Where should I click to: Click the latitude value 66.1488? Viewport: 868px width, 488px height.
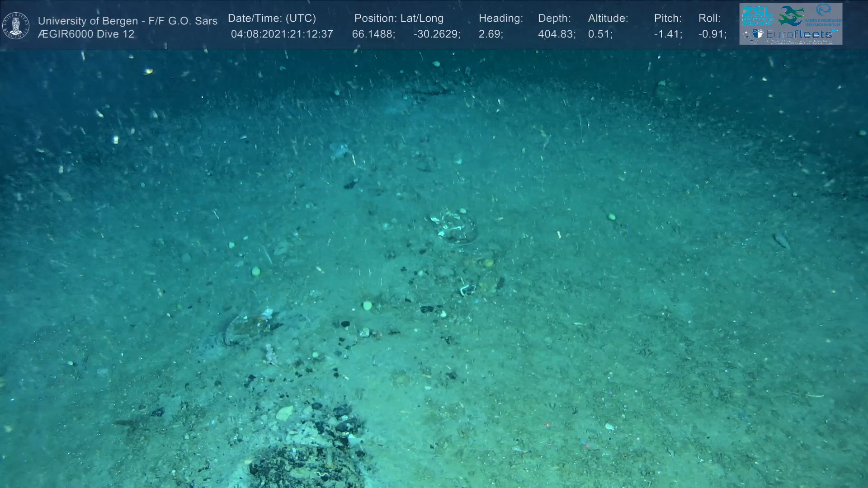coord(373,34)
